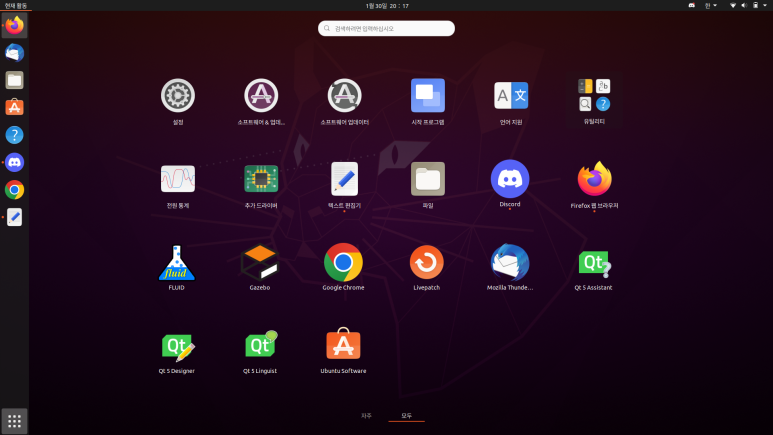Click Discord tray icon in top bar
This screenshot has height=435, width=773.
click(x=692, y=5)
